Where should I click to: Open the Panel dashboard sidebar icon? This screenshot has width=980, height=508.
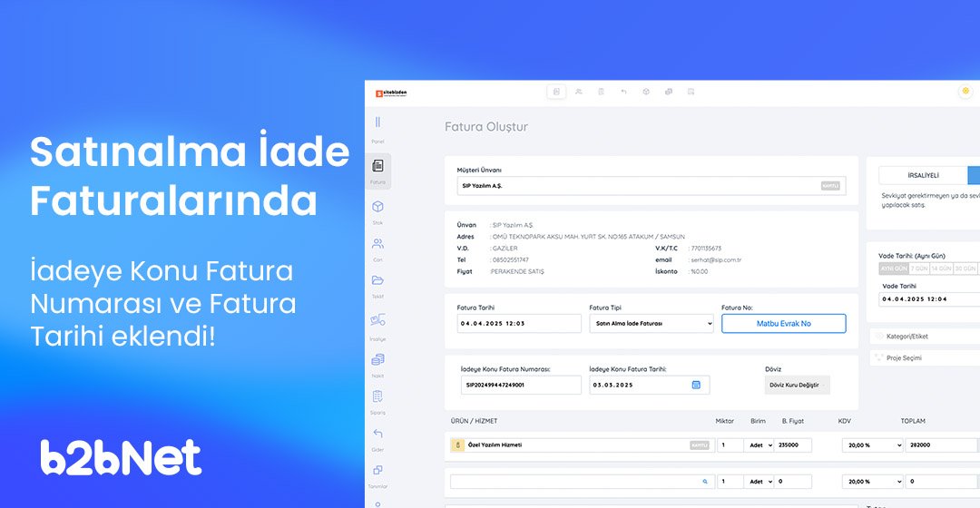click(x=377, y=122)
